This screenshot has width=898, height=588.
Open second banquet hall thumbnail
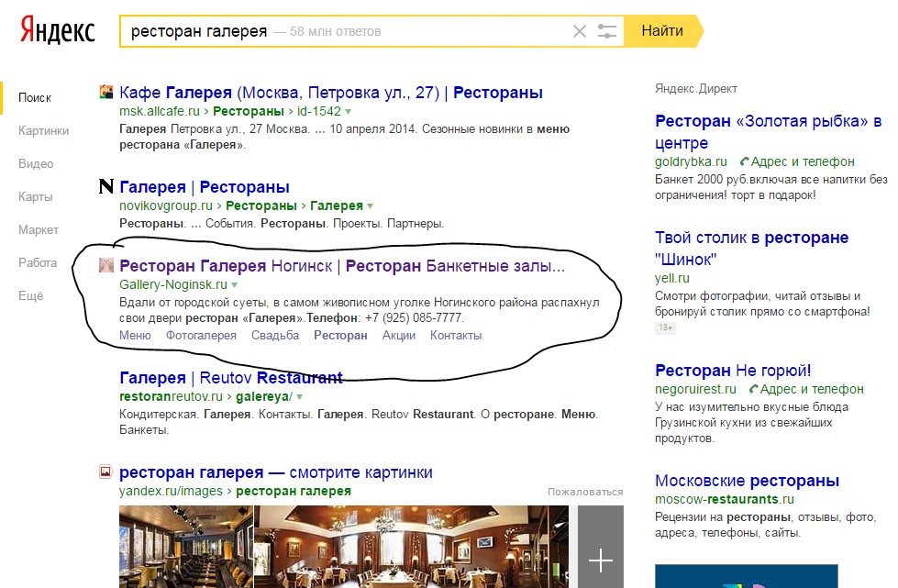411,547
